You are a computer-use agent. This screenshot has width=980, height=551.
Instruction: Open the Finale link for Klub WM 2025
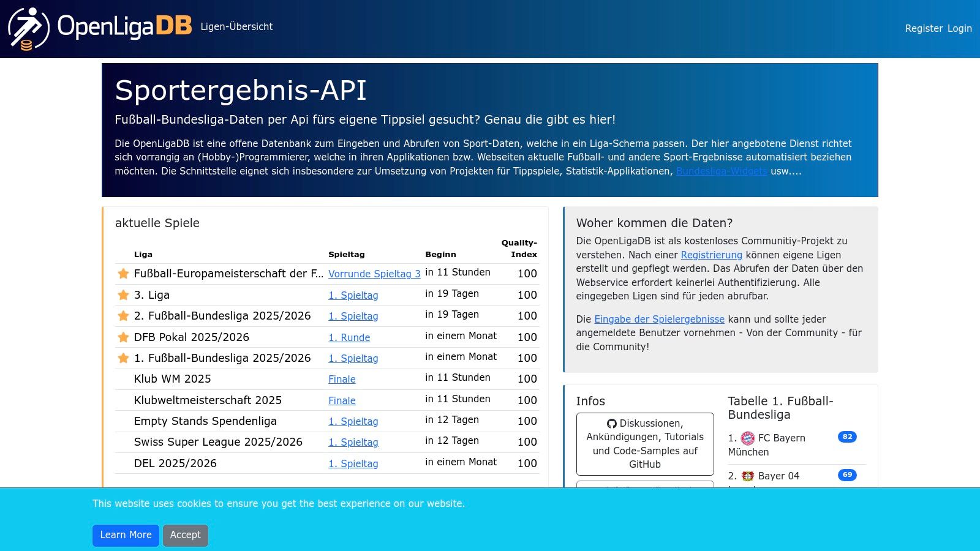tap(342, 380)
